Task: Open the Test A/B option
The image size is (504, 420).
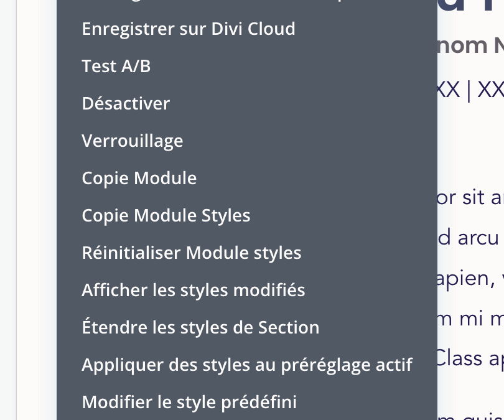Action: (116, 66)
